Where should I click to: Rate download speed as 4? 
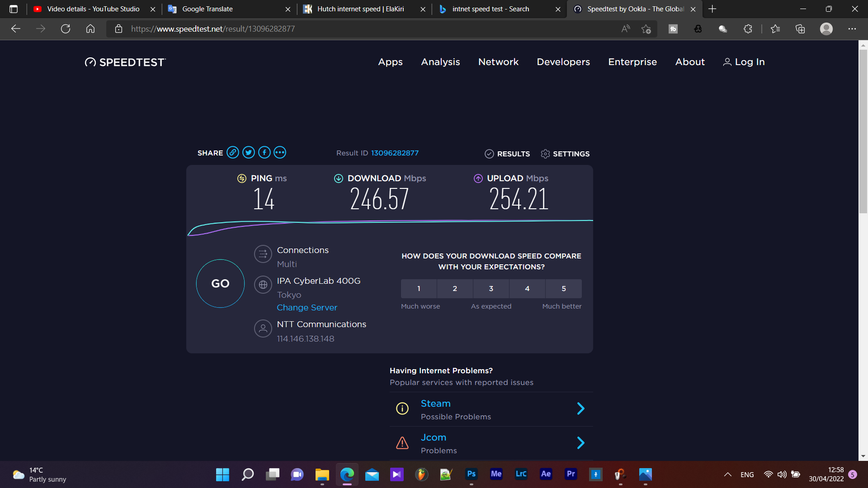click(x=527, y=289)
